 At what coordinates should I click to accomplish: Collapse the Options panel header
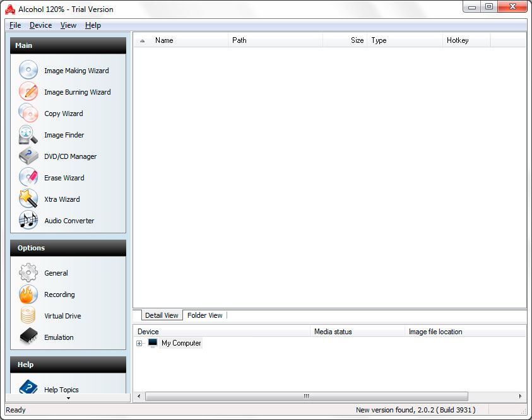coord(68,248)
